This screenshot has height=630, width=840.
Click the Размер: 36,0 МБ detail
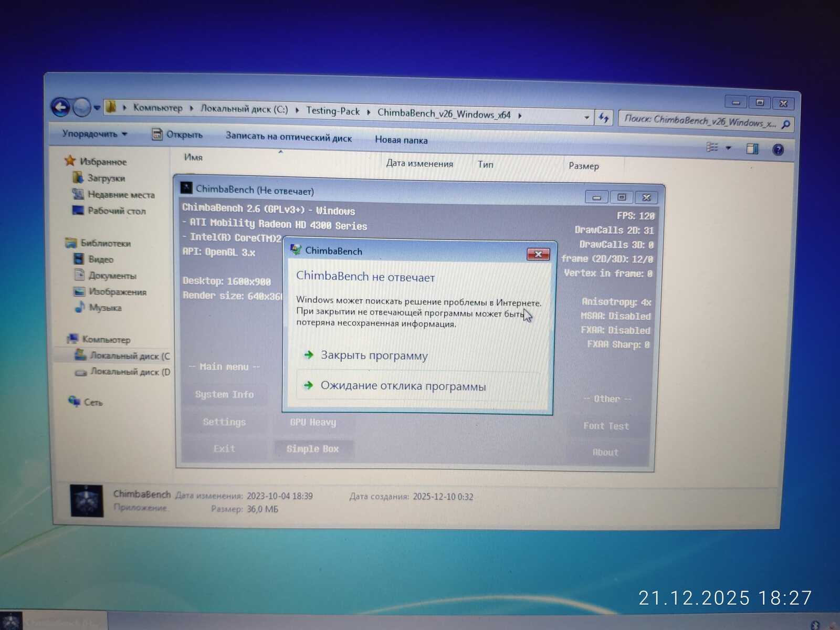(x=245, y=509)
